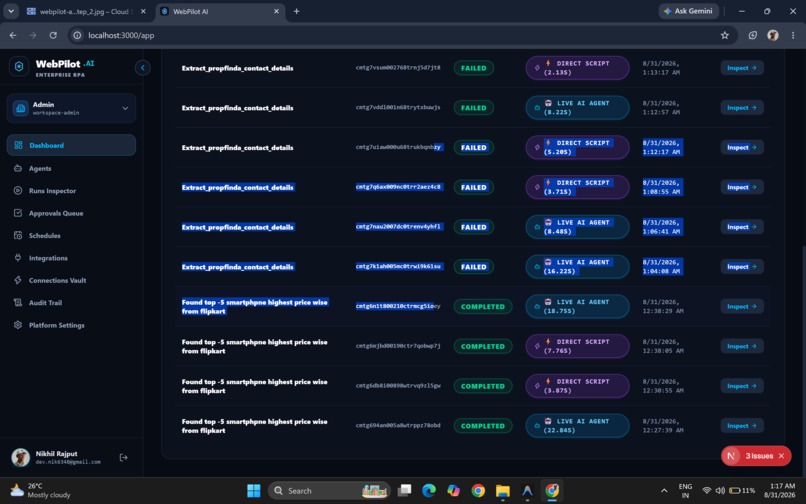Inspect the run from 1:08:55 AM
The height and width of the screenshot is (504, 806).
tap(741, 187)
